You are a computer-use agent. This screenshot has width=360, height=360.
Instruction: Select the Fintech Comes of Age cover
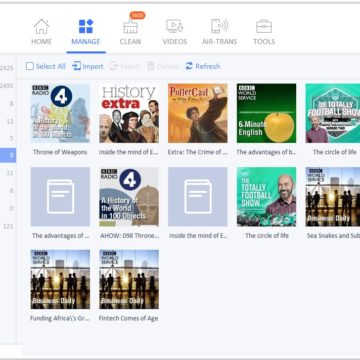129,279
